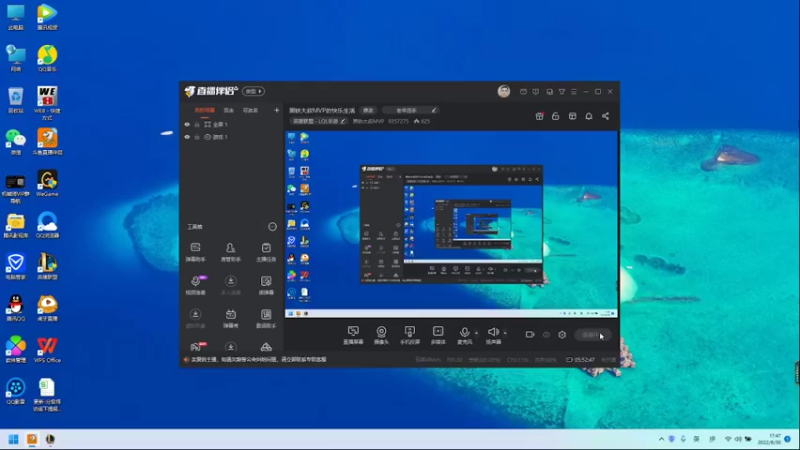Click the live preview screen thumbnail

coord(451,224)
